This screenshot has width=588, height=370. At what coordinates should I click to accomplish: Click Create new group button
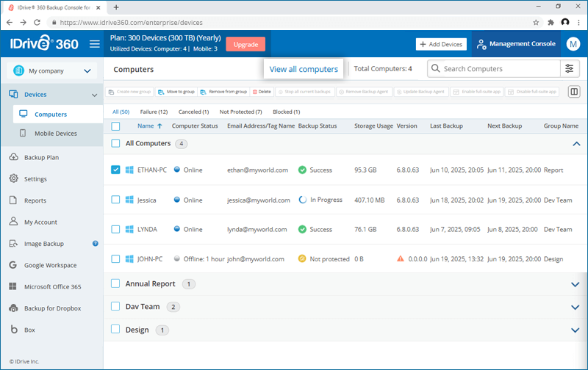[x=130, y=92]
